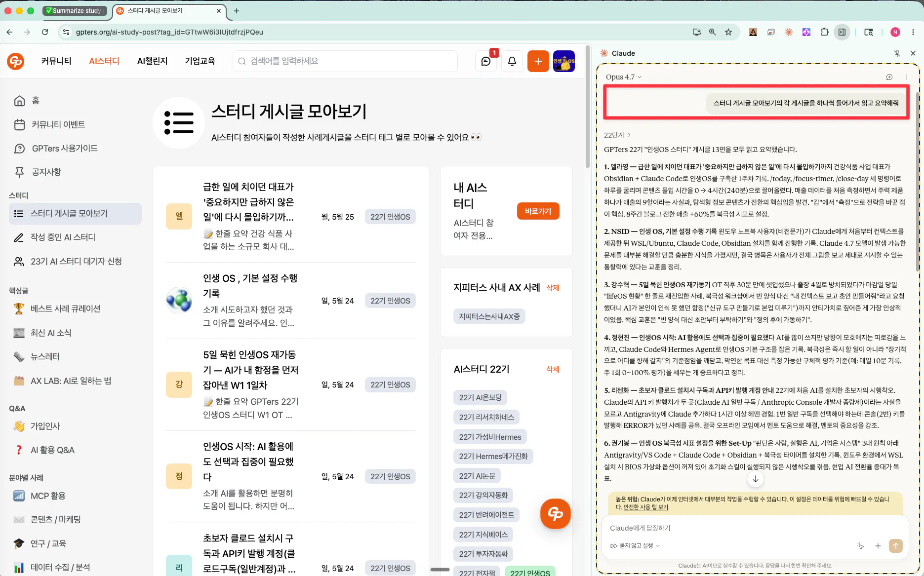Screen dimensions: 924x576
Task: Click 삭제 next to 지피터스 사내 AX 사례
Action: (553, 288)
